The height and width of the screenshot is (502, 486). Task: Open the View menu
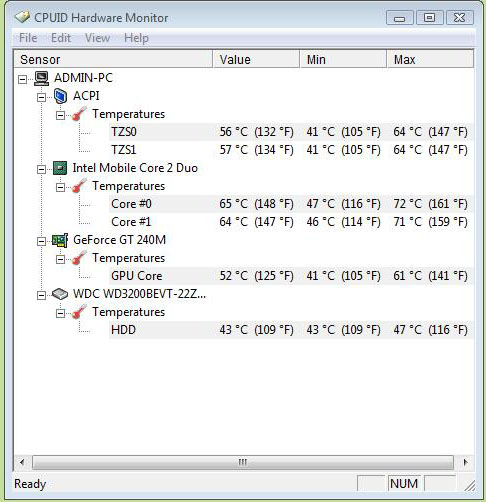coord(97,38)
